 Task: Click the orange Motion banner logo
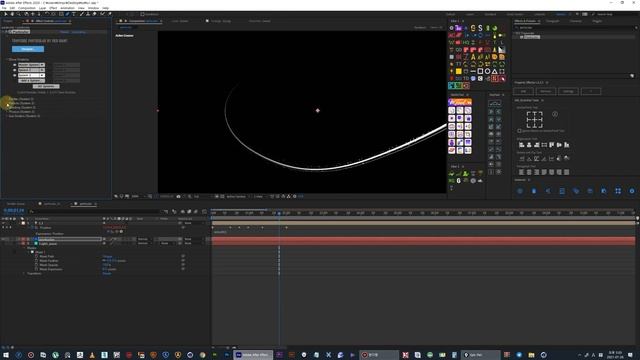click(x=460, y=102)
